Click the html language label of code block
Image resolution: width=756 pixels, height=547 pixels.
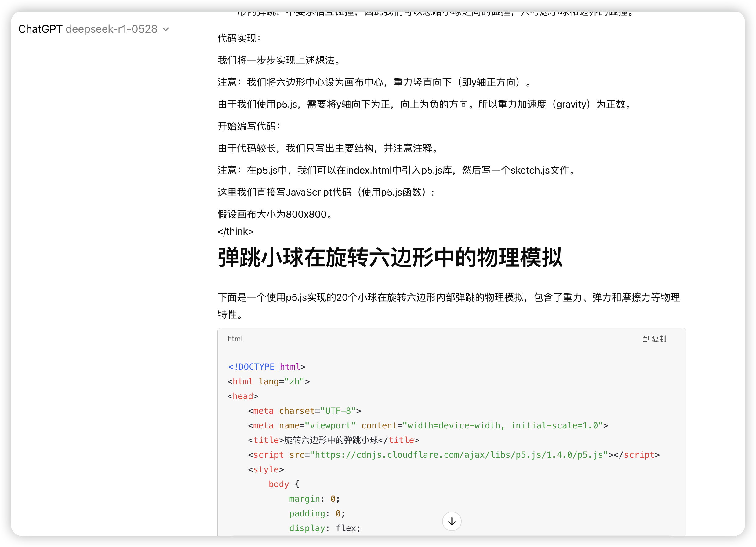235,339
